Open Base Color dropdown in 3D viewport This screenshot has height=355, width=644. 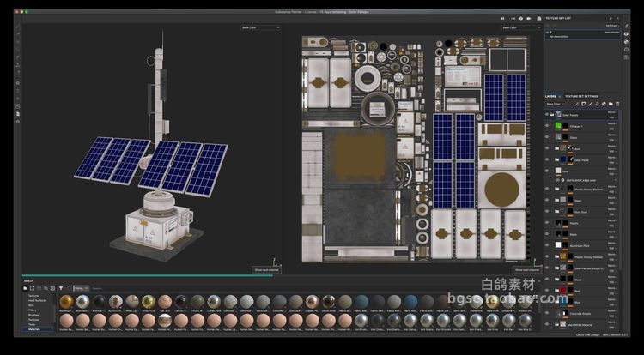pyautogui.click(x=260, y=28)
